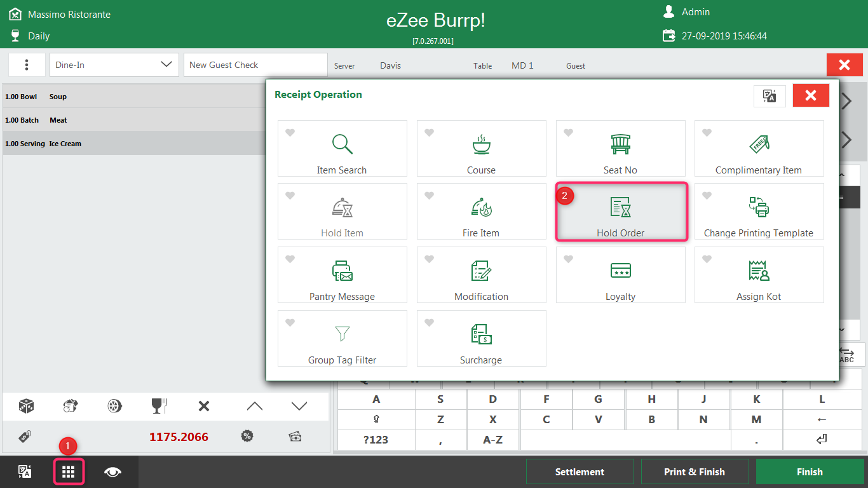Screen dimensions: 868x488
Task: Click the three-dot options menu
Action: (x=27, y=65)
